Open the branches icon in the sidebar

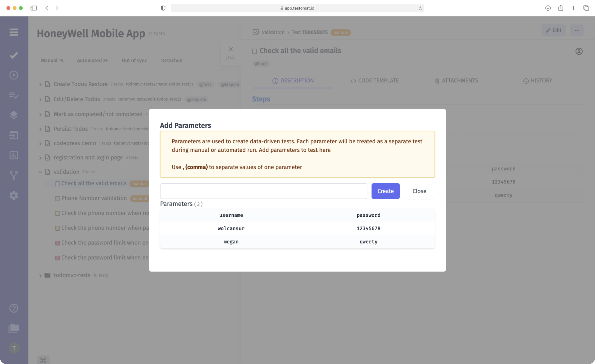click(x=14, y=175)
